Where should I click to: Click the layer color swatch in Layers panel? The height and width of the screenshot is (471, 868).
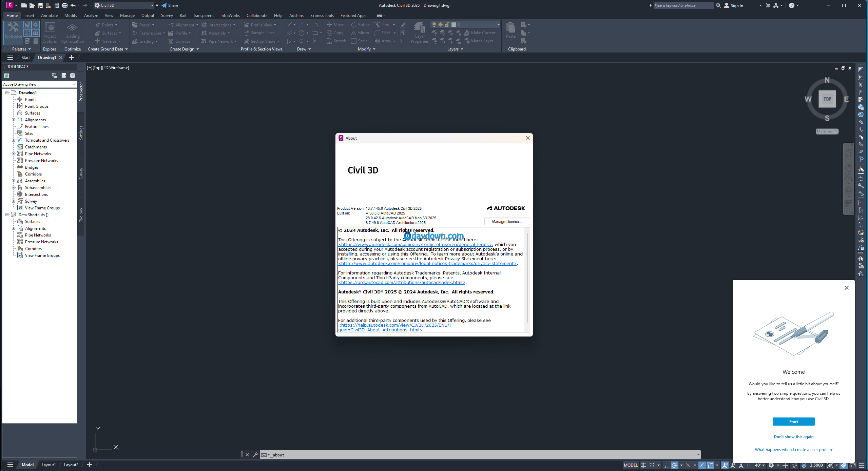click(454, 25)
